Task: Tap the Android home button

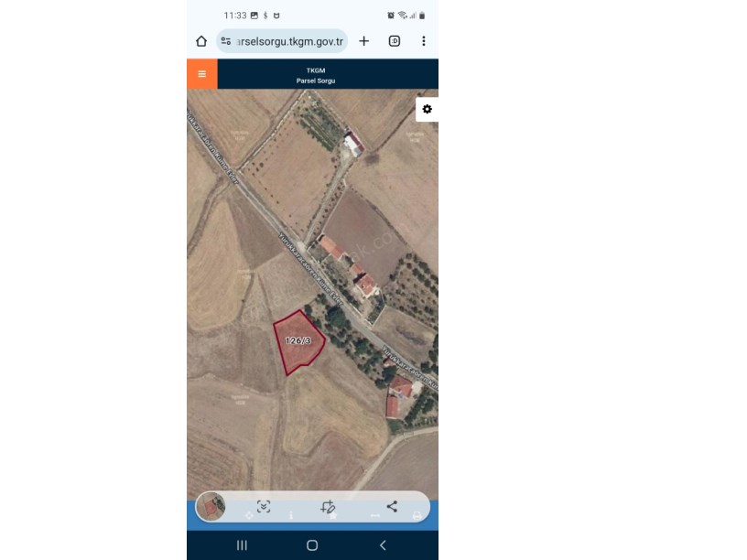Action: point(312,545)
